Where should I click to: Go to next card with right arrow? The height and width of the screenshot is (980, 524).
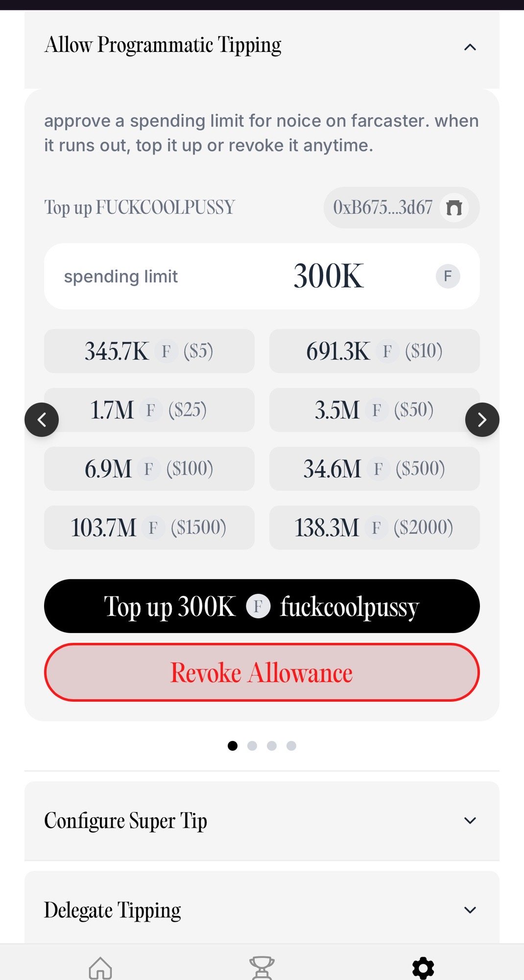482,419
